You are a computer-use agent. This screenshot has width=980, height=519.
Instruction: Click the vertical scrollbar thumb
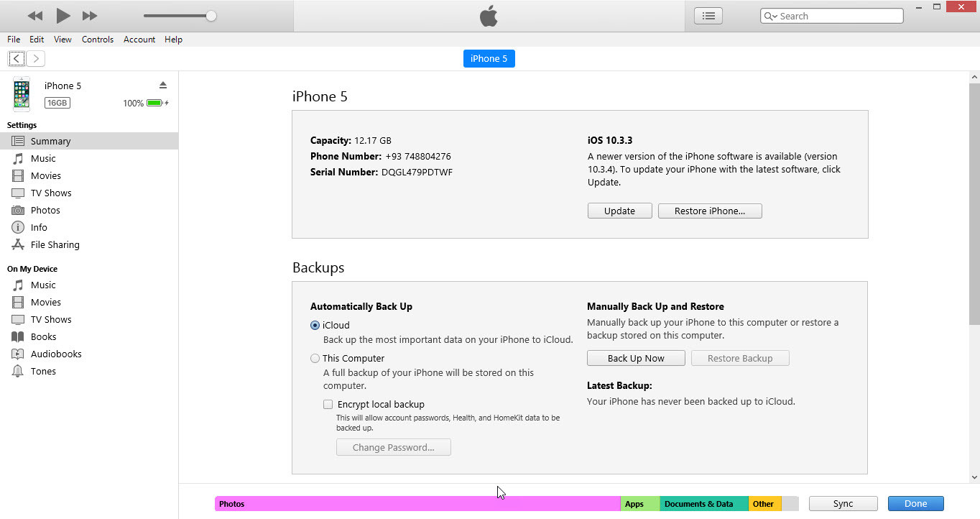(x=974, y=205)
